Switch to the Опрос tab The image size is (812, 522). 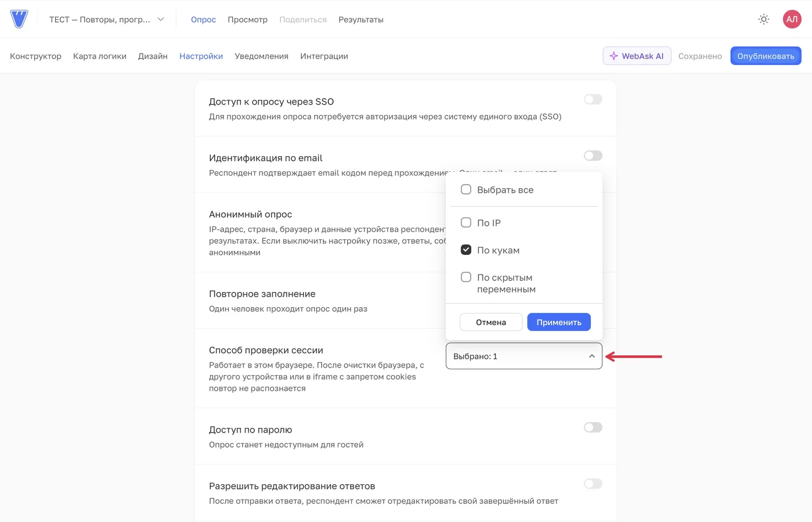pos(203,20)
